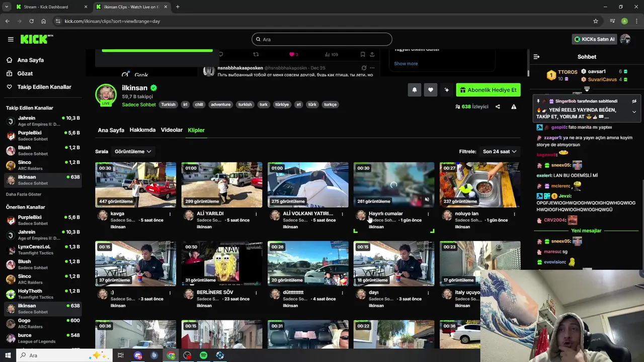Click Abonelik Hediye Et button
This screenshot has height=362, width=644.
pyautogui.click(x=488, y=90)
